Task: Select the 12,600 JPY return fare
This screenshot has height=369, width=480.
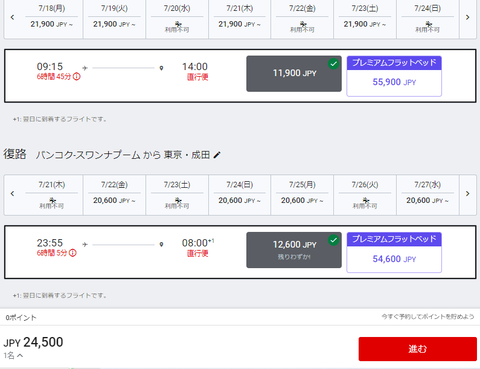Action: (x=294, y=250)
